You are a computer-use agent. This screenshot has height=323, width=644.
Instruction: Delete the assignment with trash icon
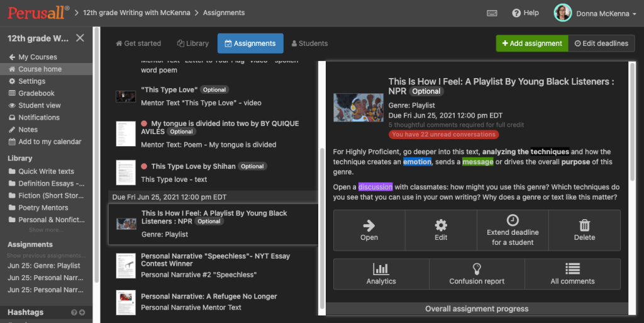coord(584,230)
